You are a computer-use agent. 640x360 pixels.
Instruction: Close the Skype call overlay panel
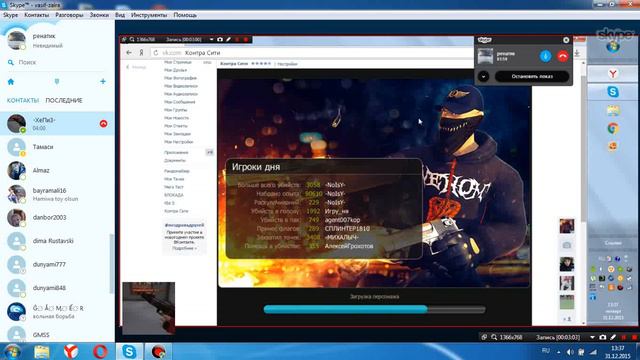point(566,40)
